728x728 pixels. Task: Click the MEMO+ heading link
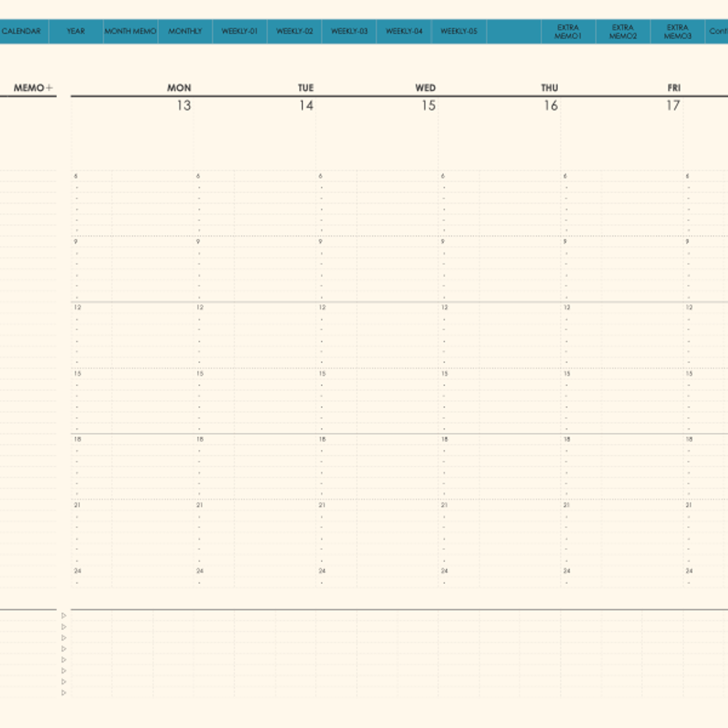[33, 88]
